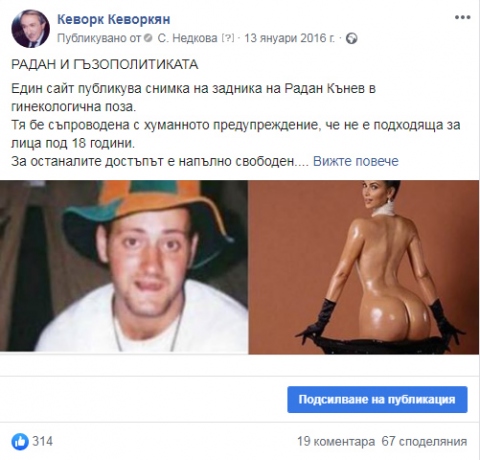Click the Подсилване на публикация button
480x460 pixels.
(377, 399)
